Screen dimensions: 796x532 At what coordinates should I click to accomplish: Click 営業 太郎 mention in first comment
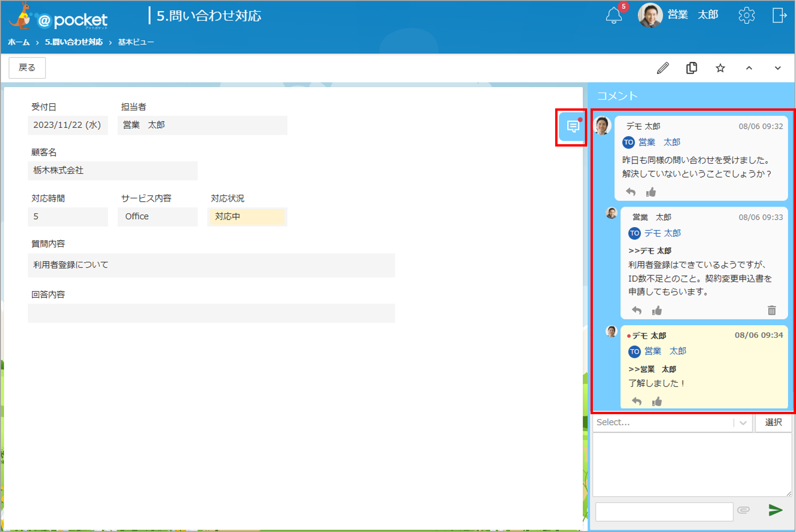click(x=659, y=142)
